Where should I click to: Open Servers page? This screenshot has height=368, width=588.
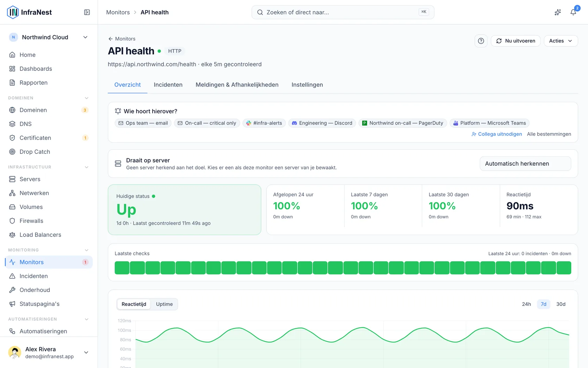click(x=49, y=179)
